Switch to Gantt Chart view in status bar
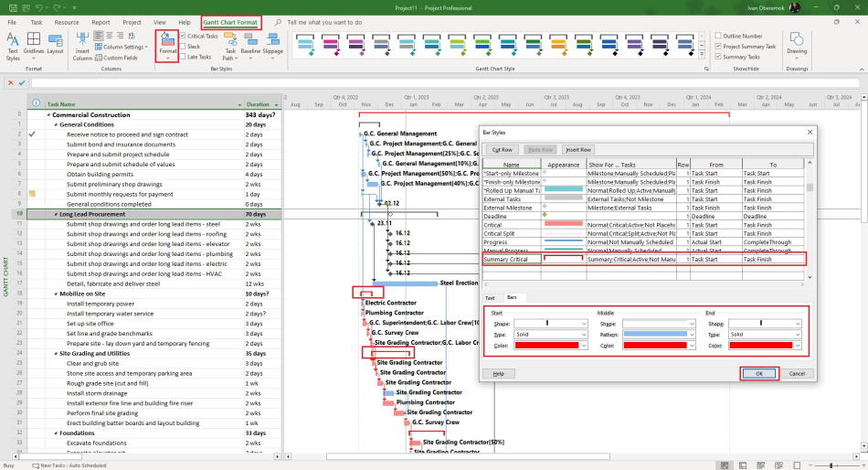This screenshot has width=868, height=470. click(x=724, y=465)
